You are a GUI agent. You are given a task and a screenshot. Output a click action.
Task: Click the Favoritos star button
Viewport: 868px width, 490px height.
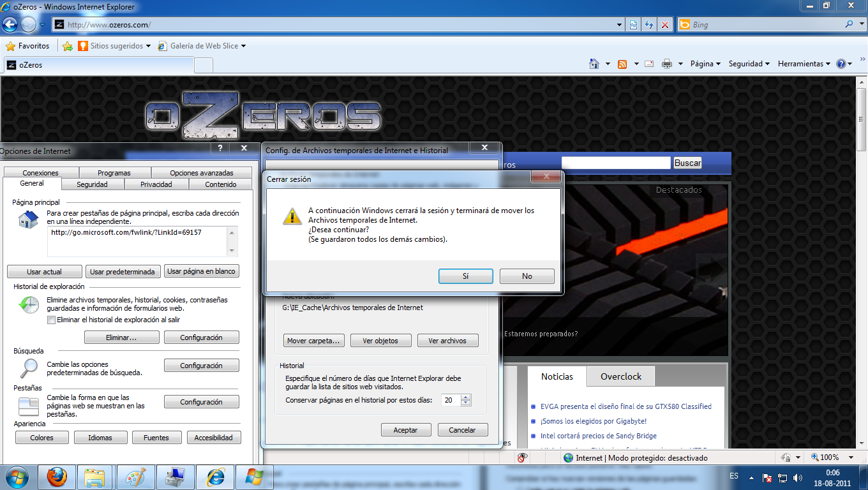[27, 46]
